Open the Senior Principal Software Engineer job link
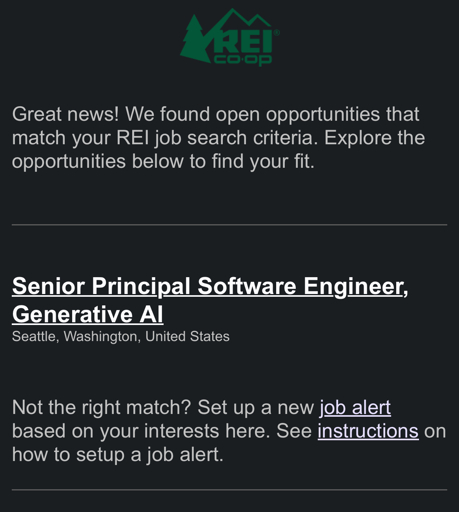 point(210,300)
